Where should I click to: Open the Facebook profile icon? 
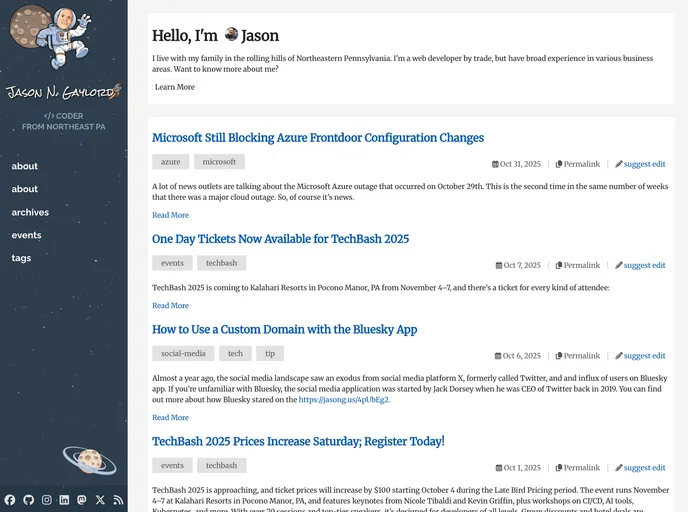(x=10, y=499)
